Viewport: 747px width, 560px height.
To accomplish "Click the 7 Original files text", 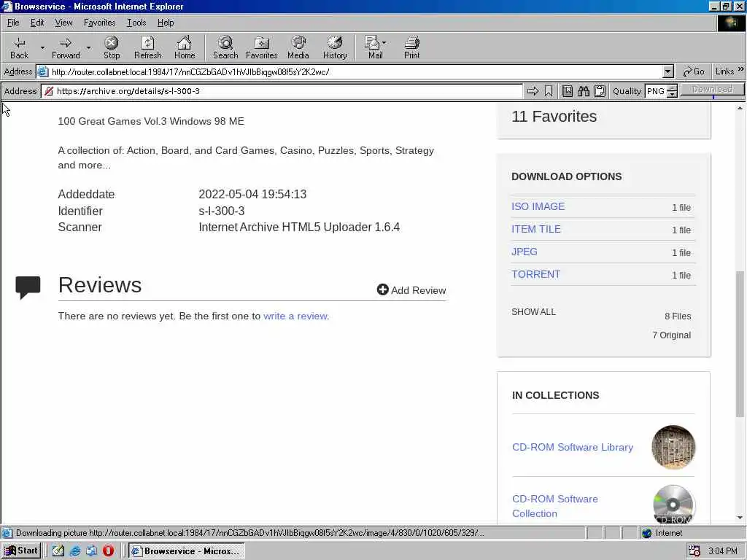I will (672, 335).
